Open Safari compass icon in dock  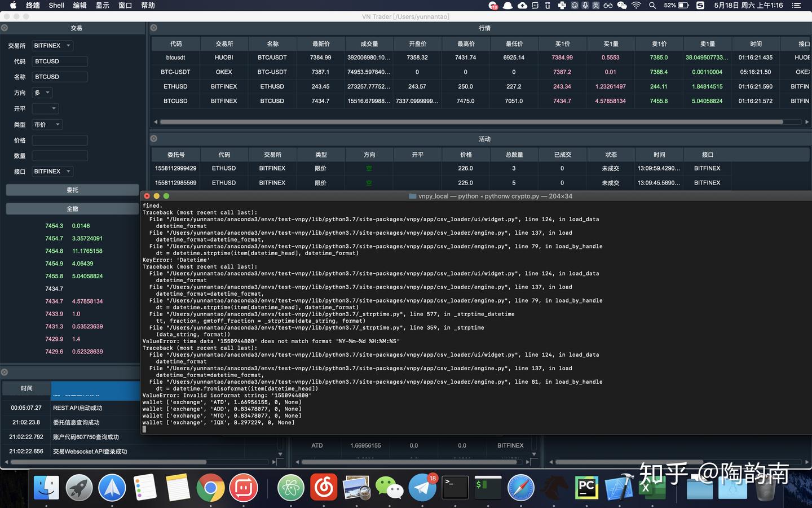pos(520,488)
